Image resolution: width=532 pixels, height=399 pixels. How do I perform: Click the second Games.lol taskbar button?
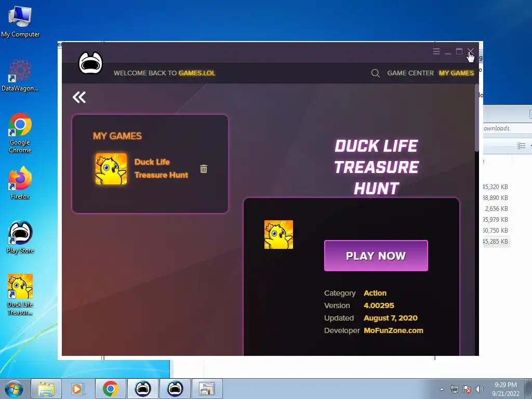click(x=175, y=389)
